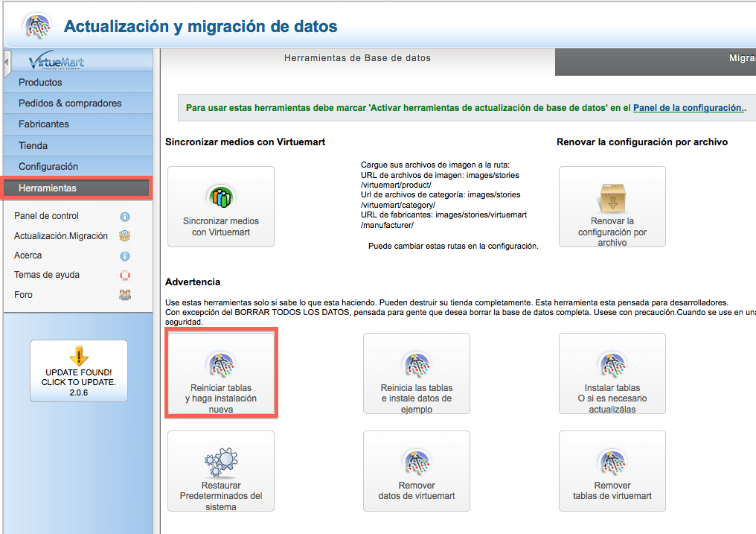Switch to the Migración tab

[x=656, y=62]
